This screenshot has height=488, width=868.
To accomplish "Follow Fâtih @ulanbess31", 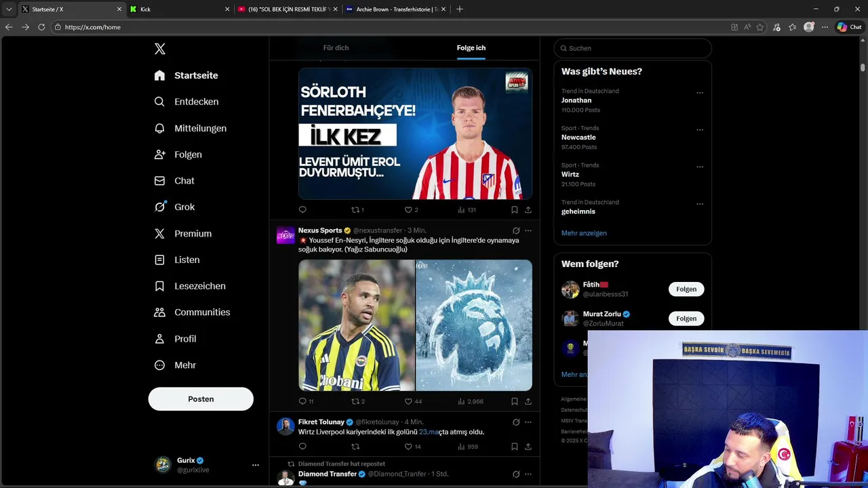I will (686, 289).
